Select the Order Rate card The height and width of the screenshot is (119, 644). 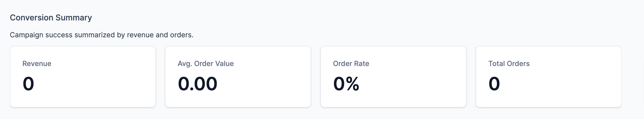click(x=393, y=77)
